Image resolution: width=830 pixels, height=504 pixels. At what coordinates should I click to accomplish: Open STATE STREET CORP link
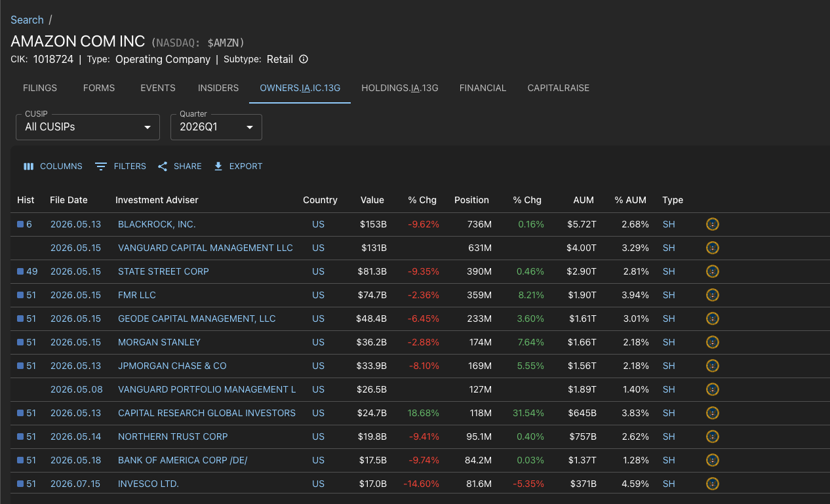(x=163, y=271)
